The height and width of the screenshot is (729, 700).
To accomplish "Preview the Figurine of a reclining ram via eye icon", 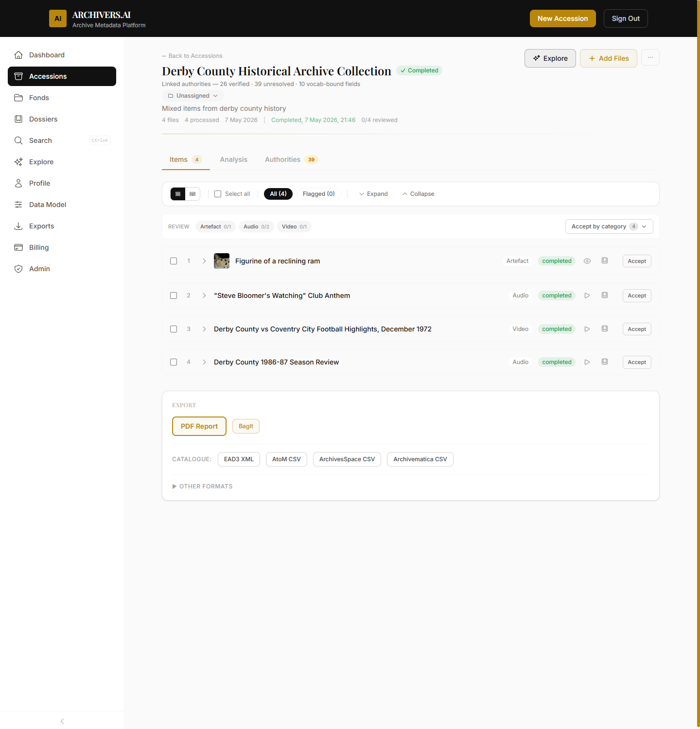I will tap(587, 261).
